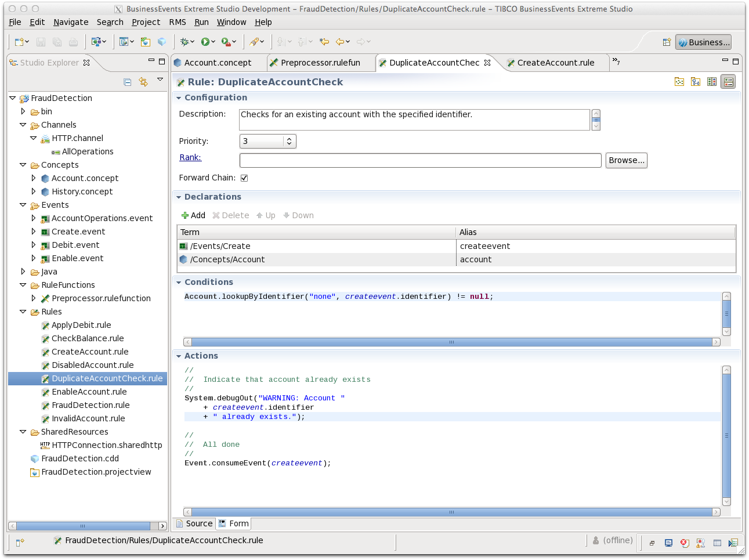Click the Studio Explorer horizontal scrollbar
This screenshot has width=749, height=560.
point(88,526)
